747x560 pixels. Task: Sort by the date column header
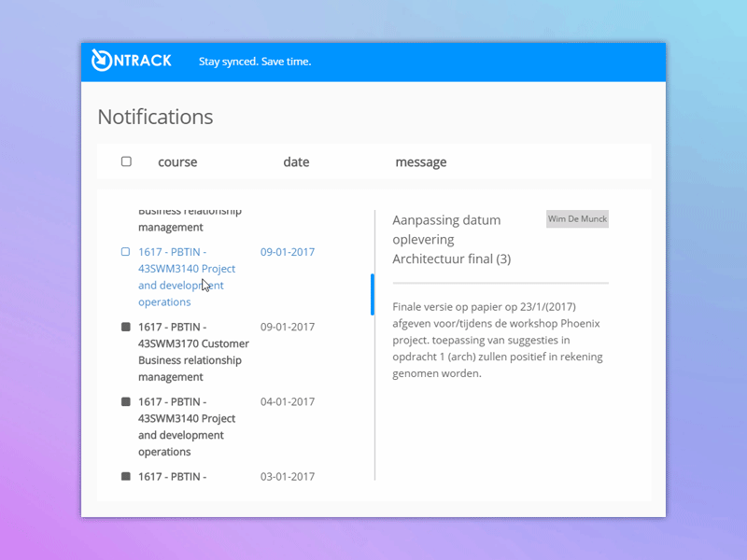point(296,162)
